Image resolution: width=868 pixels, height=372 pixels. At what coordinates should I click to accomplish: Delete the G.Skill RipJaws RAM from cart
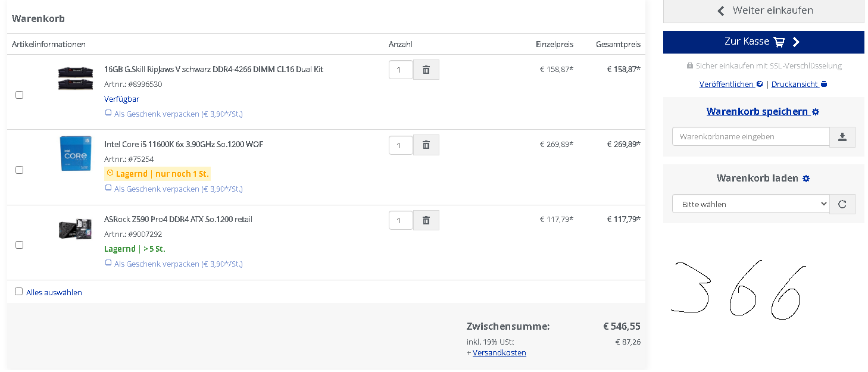[426, 70]
